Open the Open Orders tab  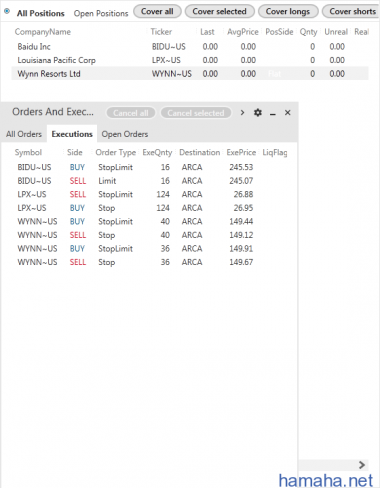[125, 134]
